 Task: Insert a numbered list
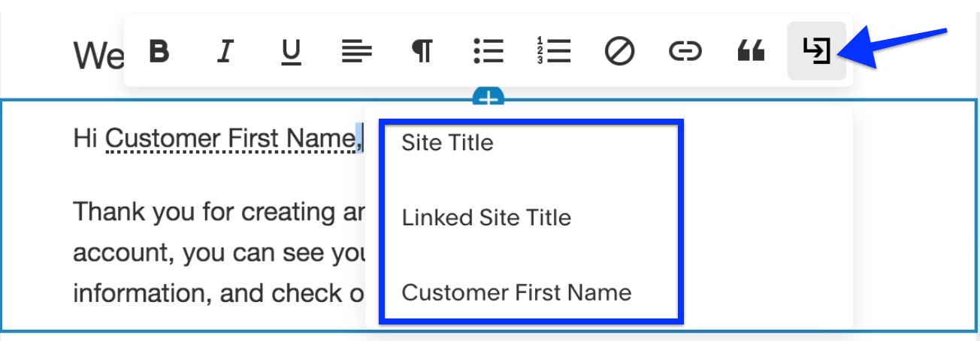[555, 52]
